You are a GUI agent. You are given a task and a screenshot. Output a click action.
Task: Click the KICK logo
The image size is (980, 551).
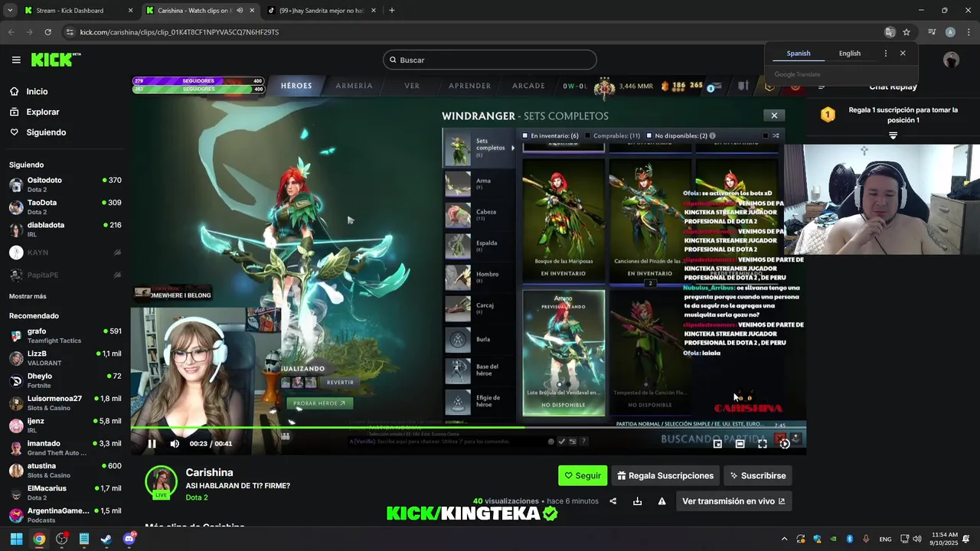55,60
